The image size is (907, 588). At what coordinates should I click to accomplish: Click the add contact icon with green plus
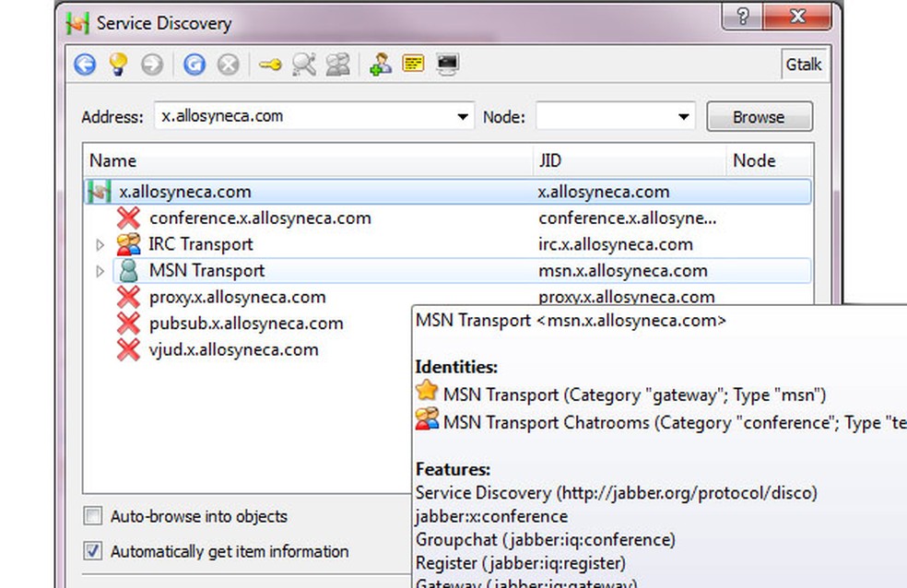point(380,65)
